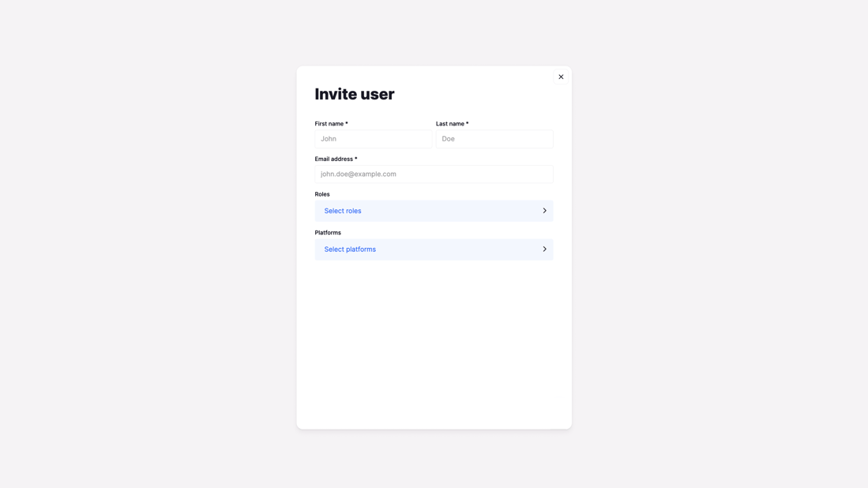Click the Email address label
The image size is (868, 488).
point(333,159)
